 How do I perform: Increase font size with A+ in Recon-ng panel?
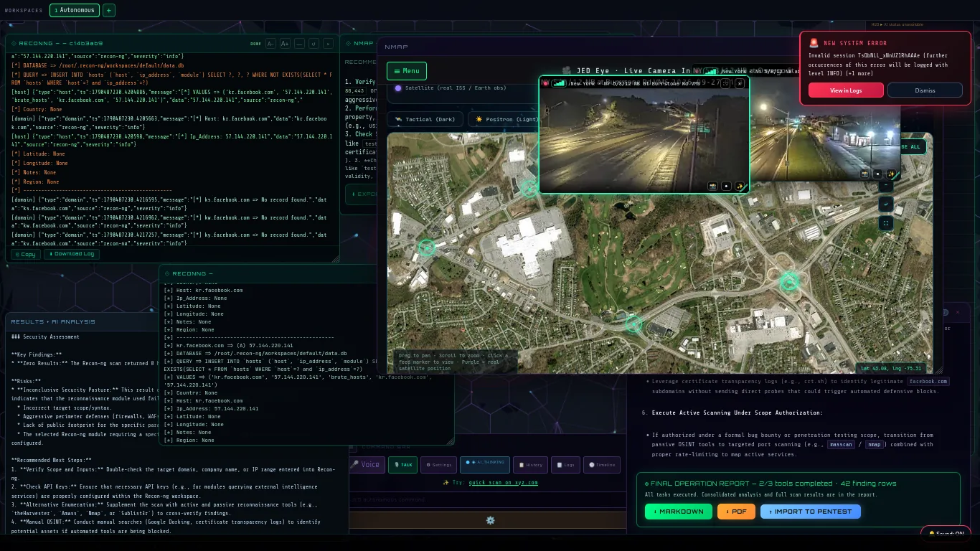pyautogui.click(x=285, y=44)
